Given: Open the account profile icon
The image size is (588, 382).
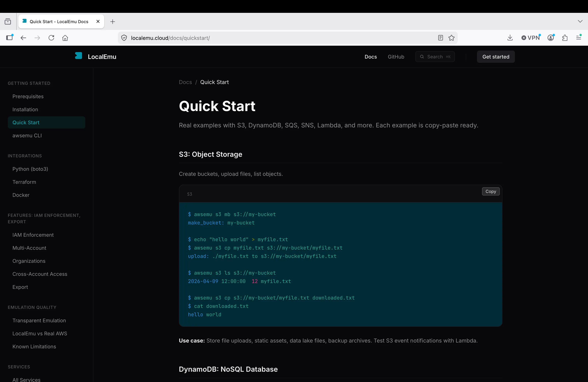Looking at the screenshot, I should [x=551, y=38].
